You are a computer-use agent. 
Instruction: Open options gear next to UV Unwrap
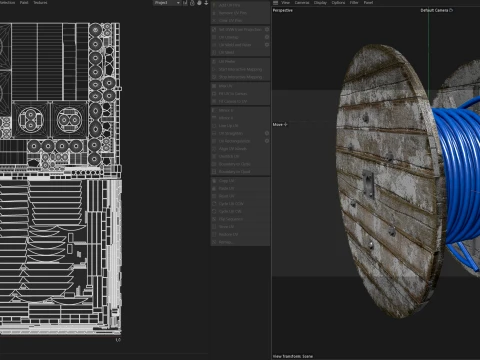[267, 37]
